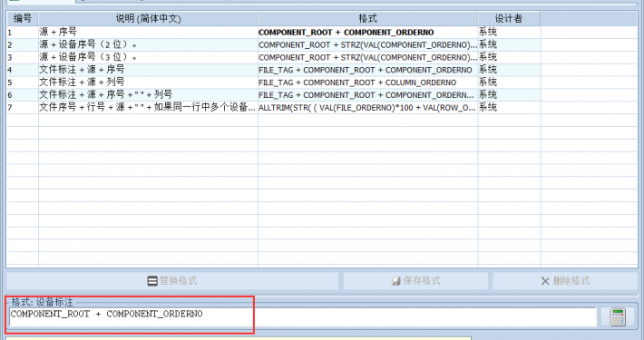
Task: Click the 设备标注 format input field
Action: tap(303, 316)
